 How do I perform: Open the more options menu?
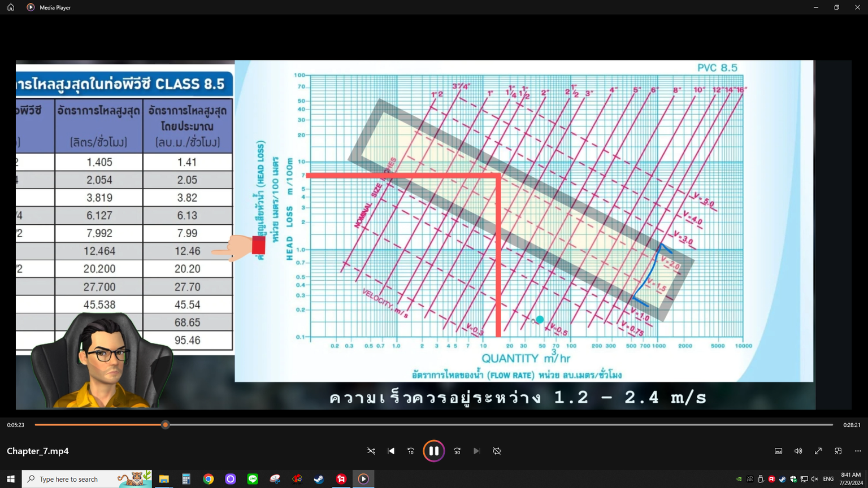[x=858, y=451]
